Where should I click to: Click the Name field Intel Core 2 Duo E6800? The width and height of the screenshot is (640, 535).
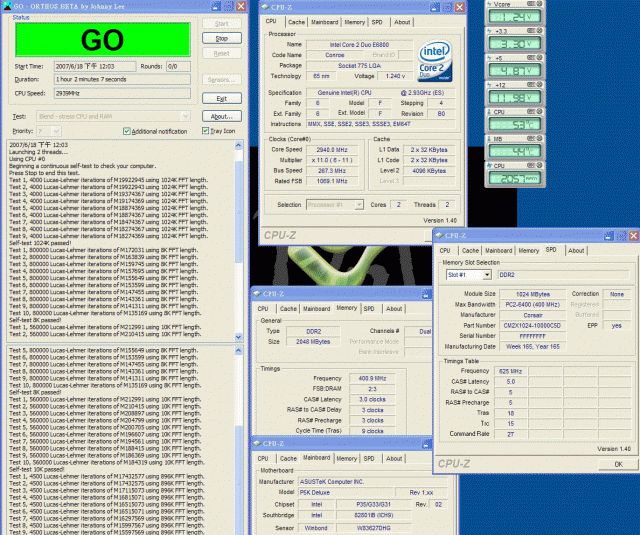point(359,45)
